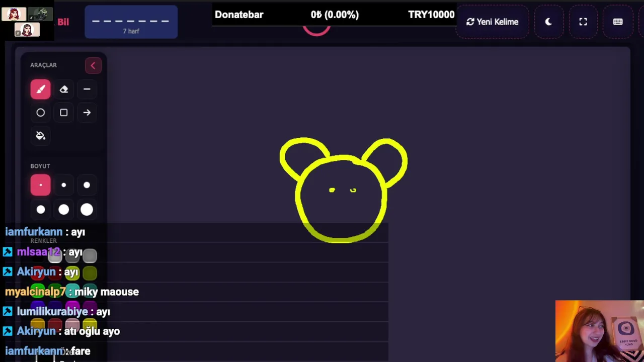Click username lumilikurabiye in chat
Viewport: 644px width, 362px height.
pos(52,312)
